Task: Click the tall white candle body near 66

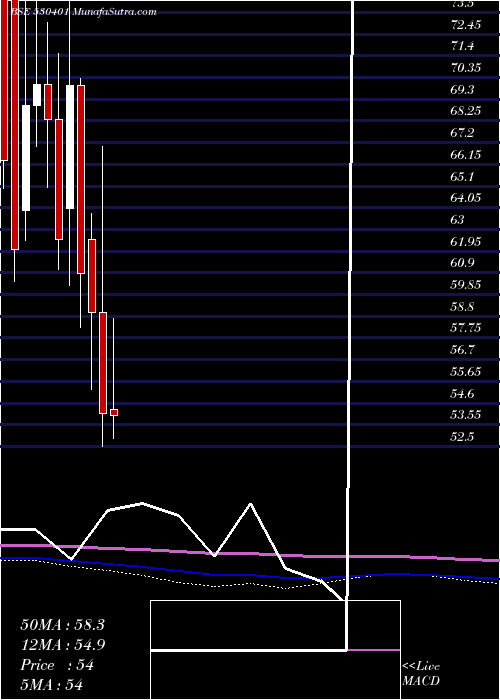Action: point(70,147)
